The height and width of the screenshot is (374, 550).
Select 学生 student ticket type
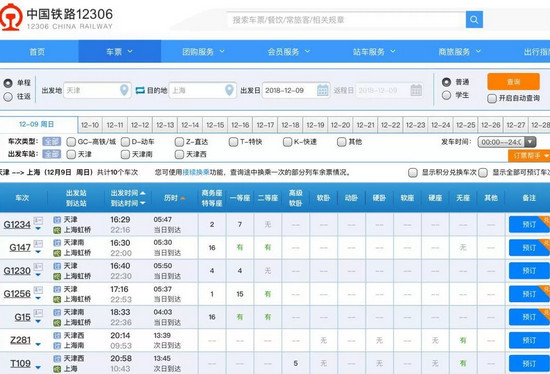446,95
